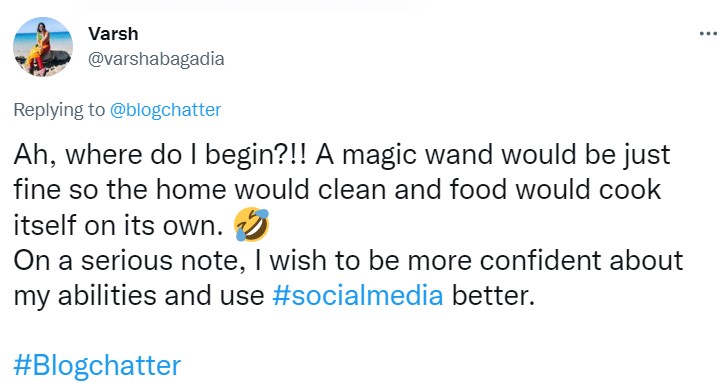Open the three-dot more options menu
Screen dimensions: 723x383
click(x=708, y=33)
